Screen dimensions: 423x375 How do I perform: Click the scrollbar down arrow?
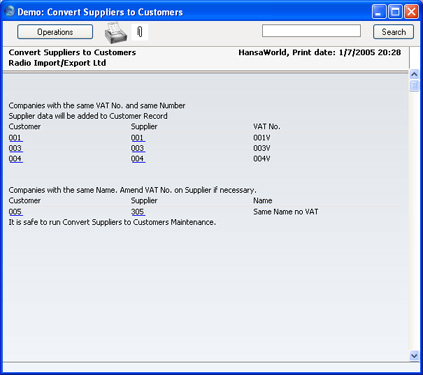414,356
